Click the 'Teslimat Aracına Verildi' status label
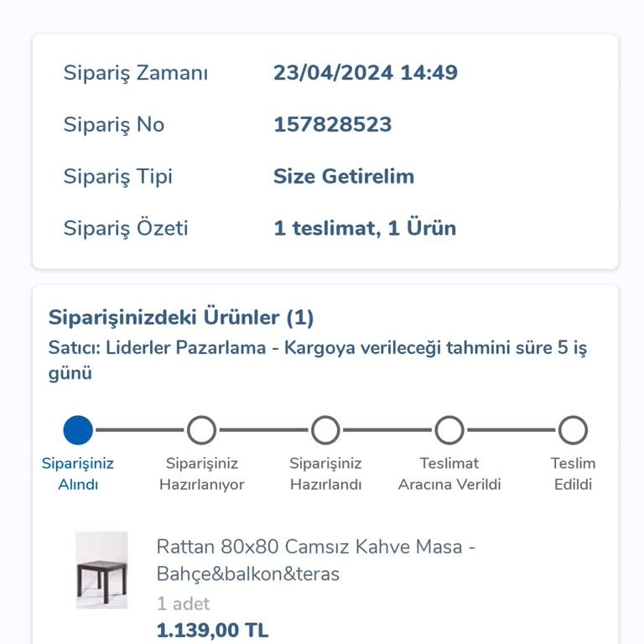This screenshot has width=644, height=644. pos(449,474)
